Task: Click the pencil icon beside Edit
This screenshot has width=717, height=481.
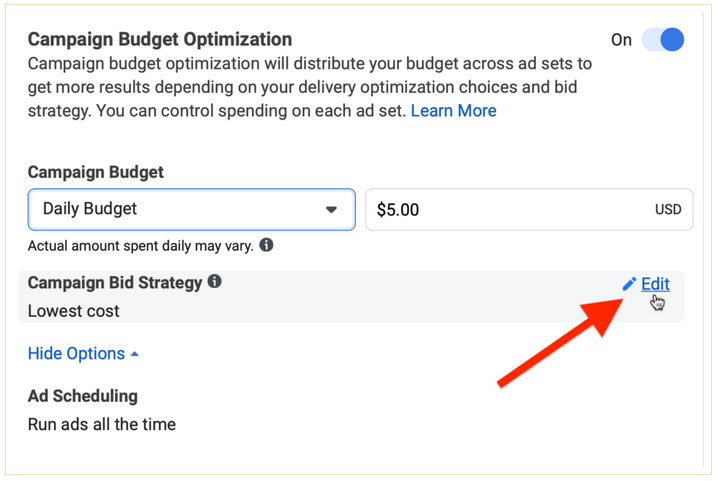Action: pos(629,284)
